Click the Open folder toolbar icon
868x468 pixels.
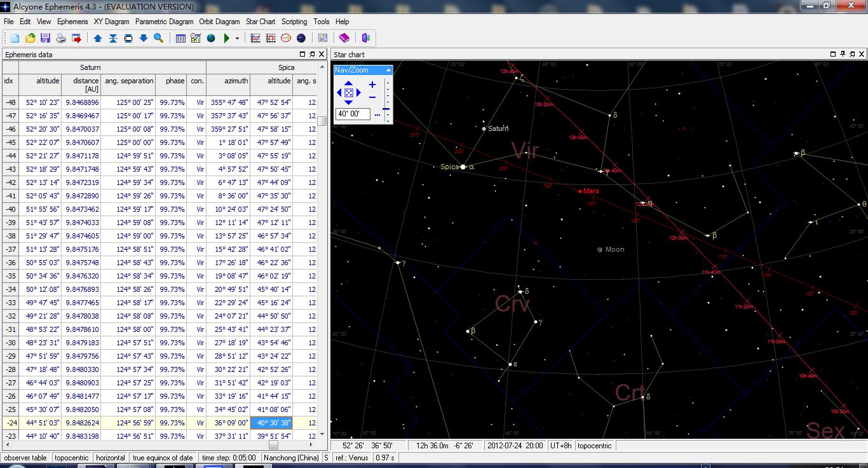pyautogui.click(x=30, y=38)
